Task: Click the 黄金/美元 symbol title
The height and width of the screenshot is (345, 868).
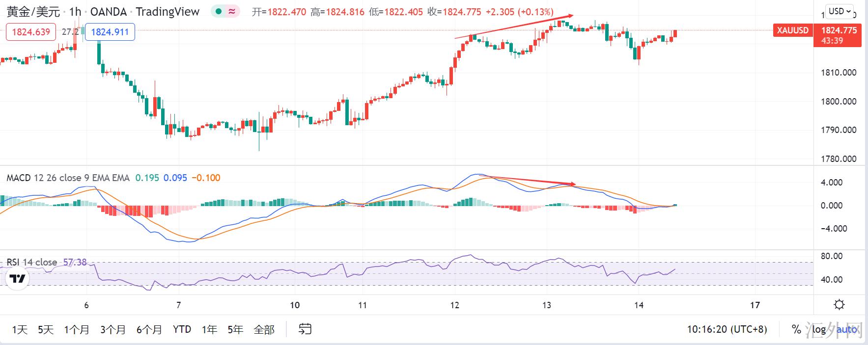Action: tap(33, 12)
